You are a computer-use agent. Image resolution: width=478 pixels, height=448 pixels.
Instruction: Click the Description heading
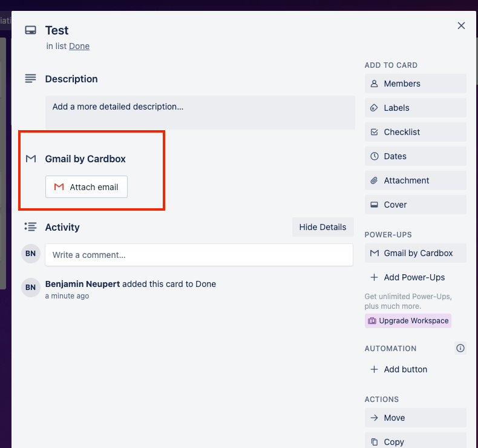[71, 79]
